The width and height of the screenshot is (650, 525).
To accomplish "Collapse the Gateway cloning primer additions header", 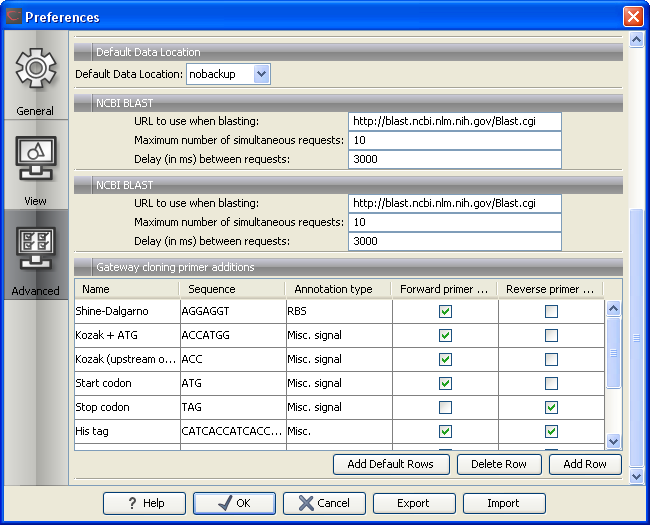I will [x=348, y=267].
